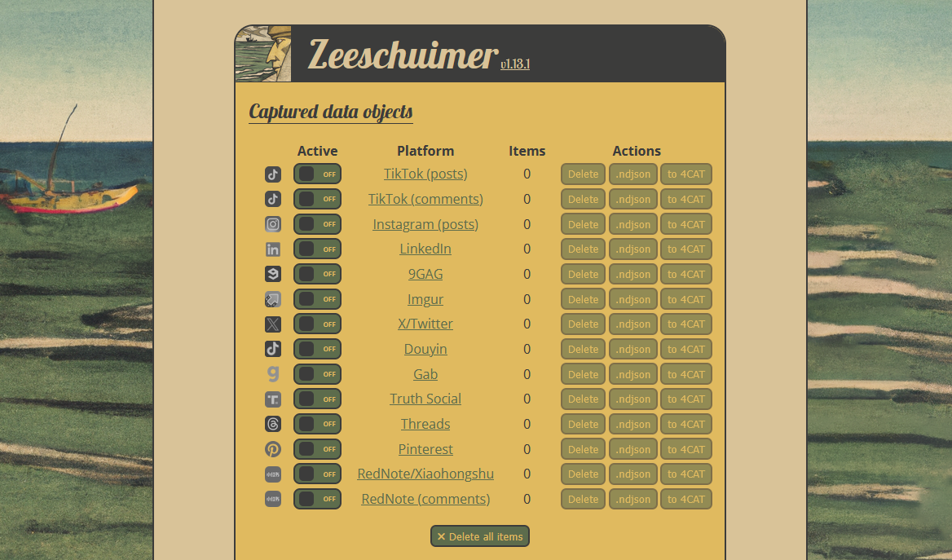Click the Threads platform icon
The image size is (952, 560).
tap(273, 424)
